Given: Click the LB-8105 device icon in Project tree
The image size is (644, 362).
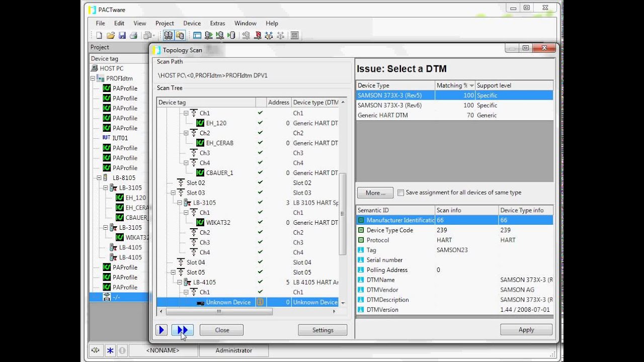Looking at the screenshot, I should pyautogui.click(x=106, y=177).
